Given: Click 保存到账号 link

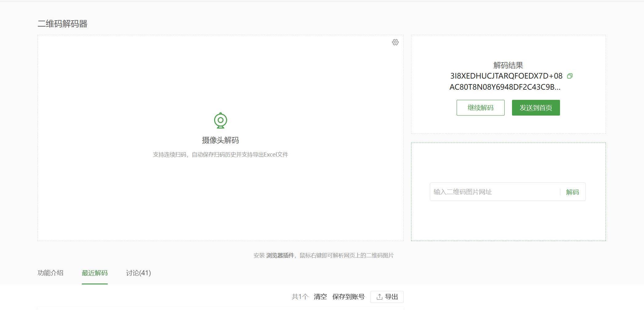Looking at the screenshot, I should point(348,297).
